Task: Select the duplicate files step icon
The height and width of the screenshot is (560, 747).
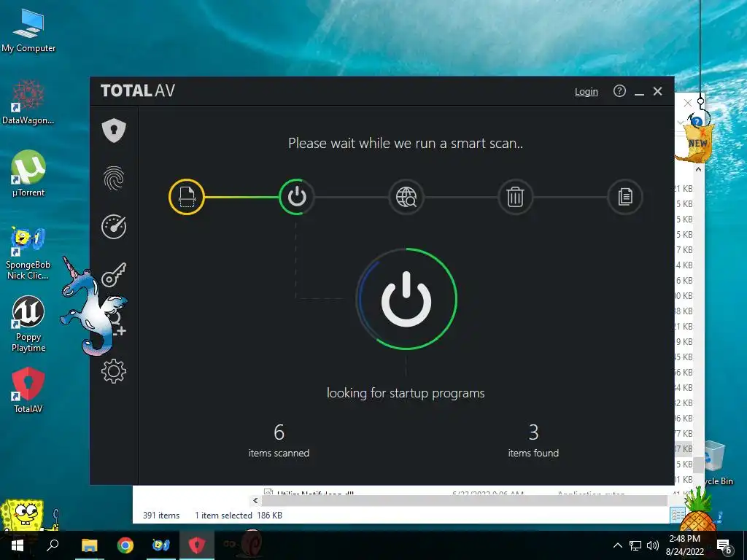Action: click(x=624, y=197)
